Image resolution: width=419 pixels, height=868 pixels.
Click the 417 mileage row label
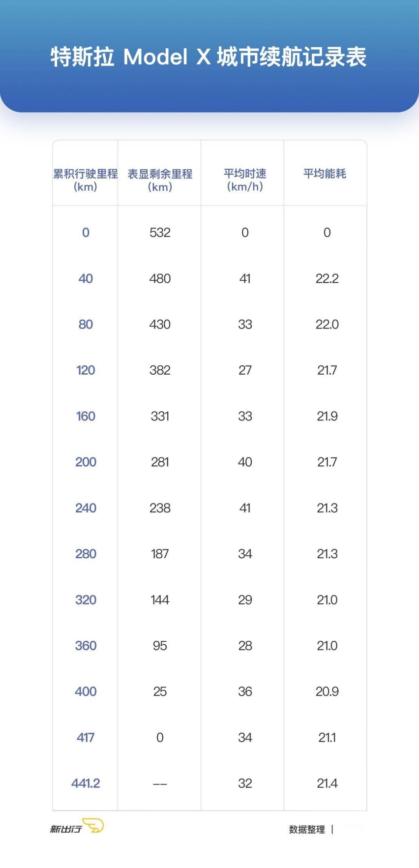86,737
